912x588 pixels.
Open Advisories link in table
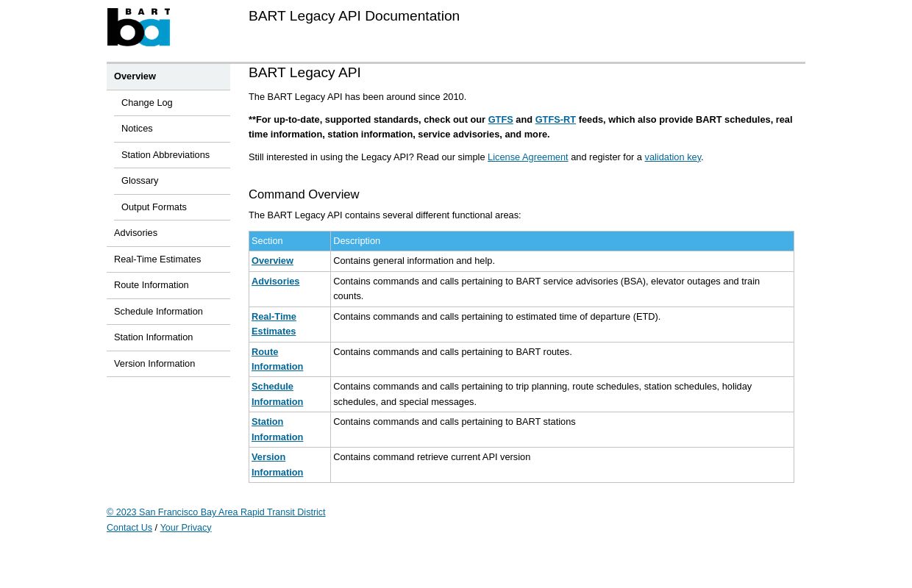tap(275, 281)
